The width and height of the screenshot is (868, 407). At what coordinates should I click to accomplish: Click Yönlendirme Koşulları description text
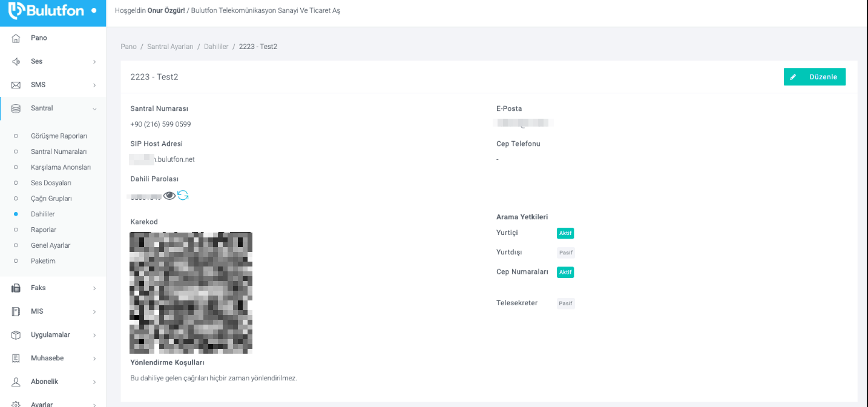214,378
